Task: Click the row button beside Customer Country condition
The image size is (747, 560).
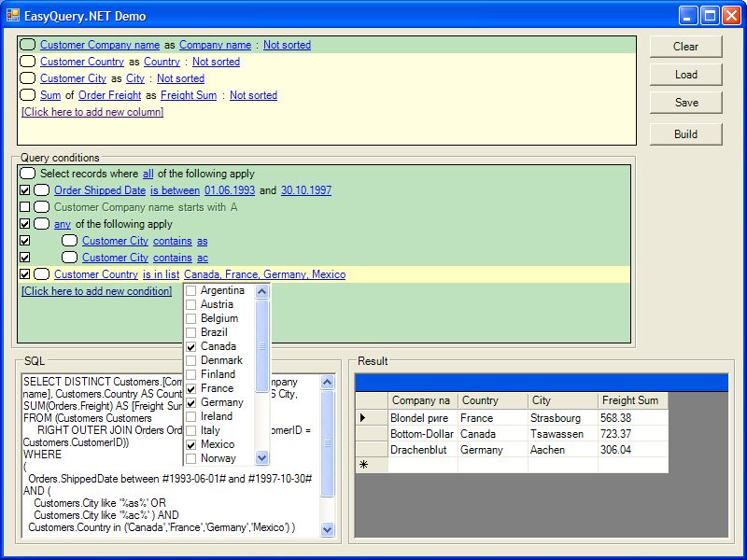Action: (42, 274)
